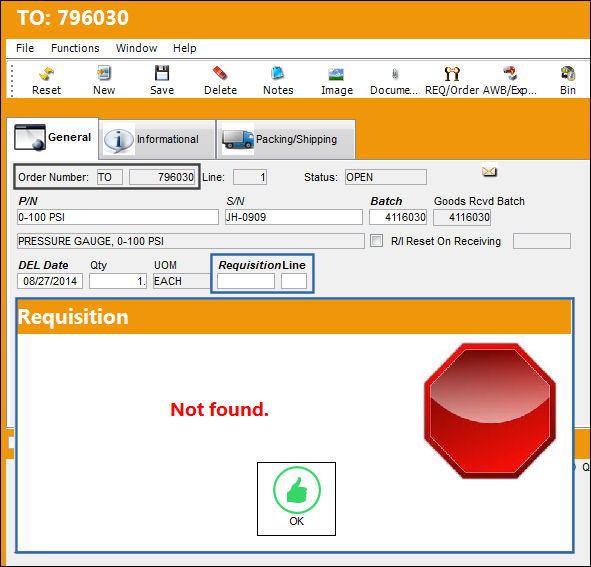
Task: Switch to the General tab
Action: click(x=53, y=138)
